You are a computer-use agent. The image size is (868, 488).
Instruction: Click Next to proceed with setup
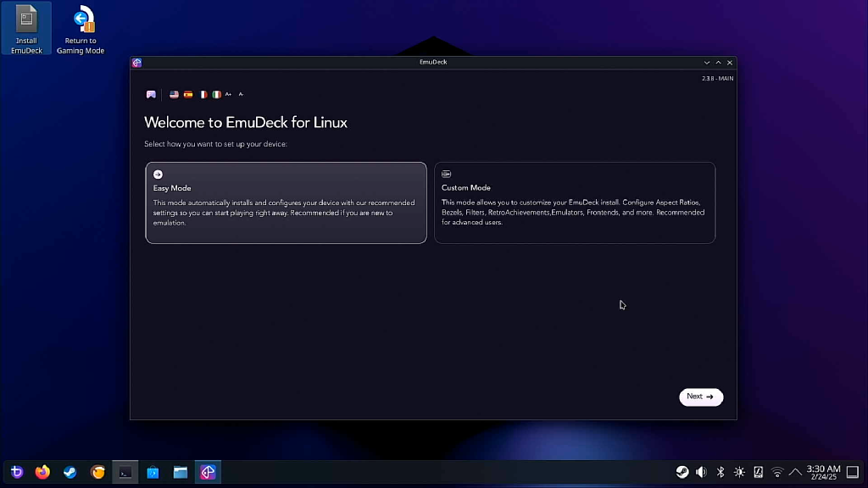701,396
